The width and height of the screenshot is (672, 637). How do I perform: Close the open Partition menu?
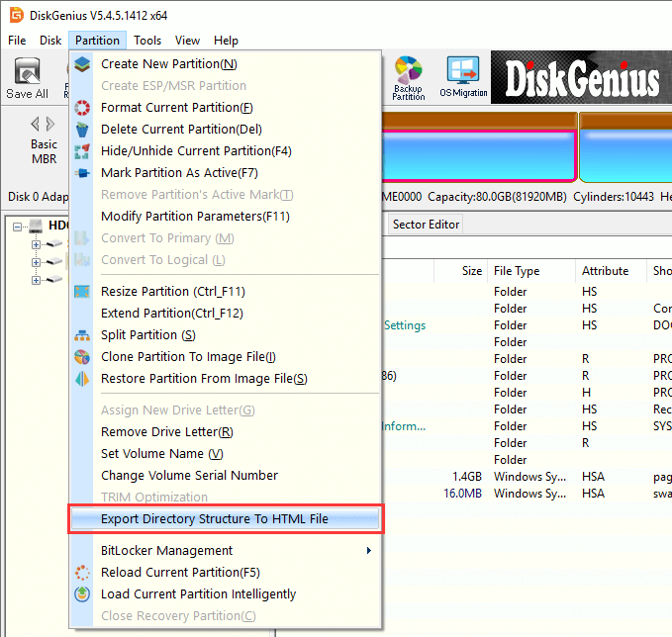click(x=97, y=41)
